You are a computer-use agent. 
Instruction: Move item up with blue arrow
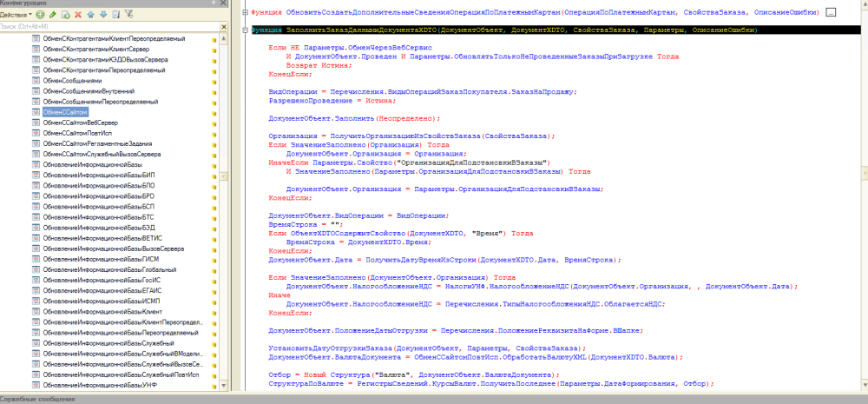[92, 15]
